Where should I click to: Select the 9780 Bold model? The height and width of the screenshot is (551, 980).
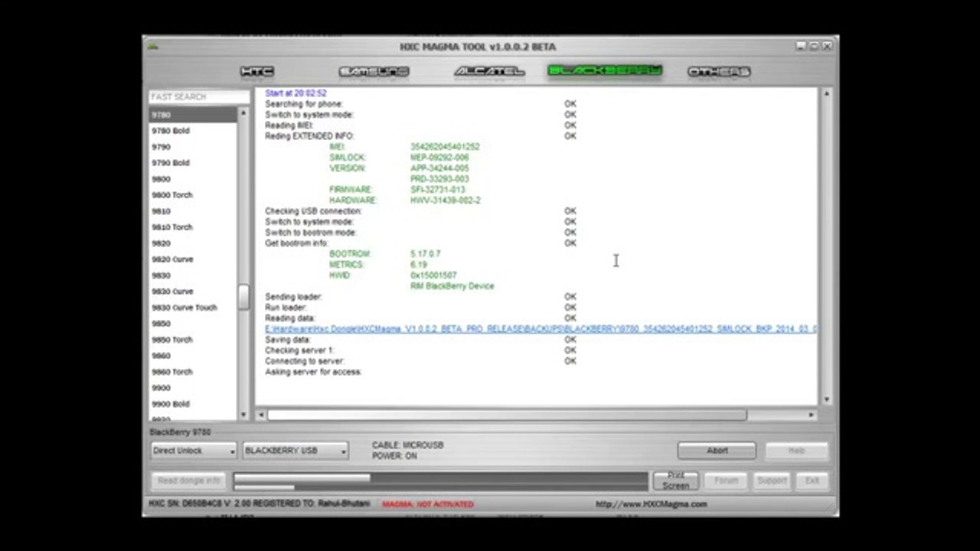point(193,131)
